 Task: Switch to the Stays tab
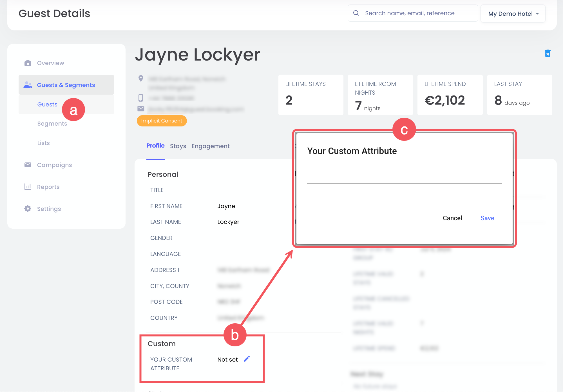pos(178,146)
